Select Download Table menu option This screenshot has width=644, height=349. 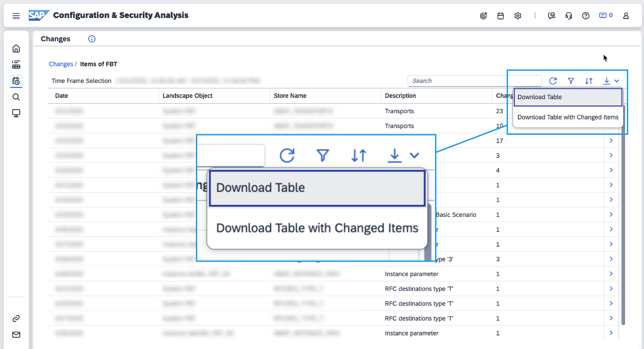[568, 97]
